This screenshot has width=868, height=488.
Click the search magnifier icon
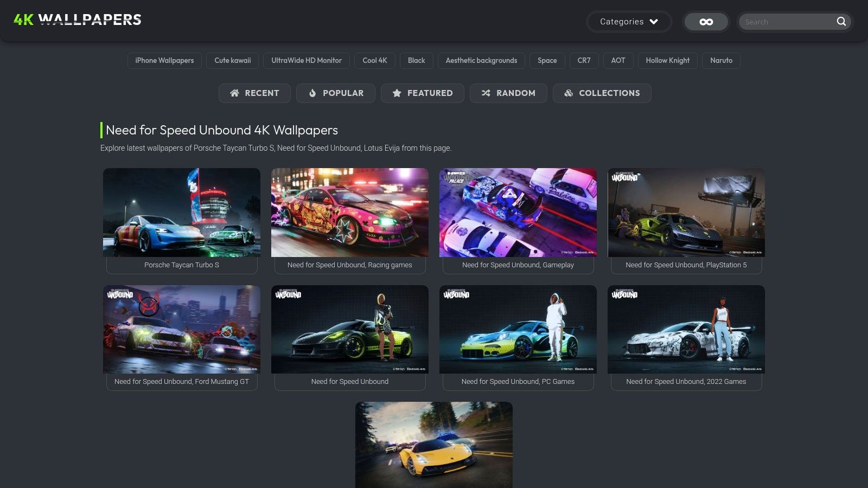click(841, 22)
